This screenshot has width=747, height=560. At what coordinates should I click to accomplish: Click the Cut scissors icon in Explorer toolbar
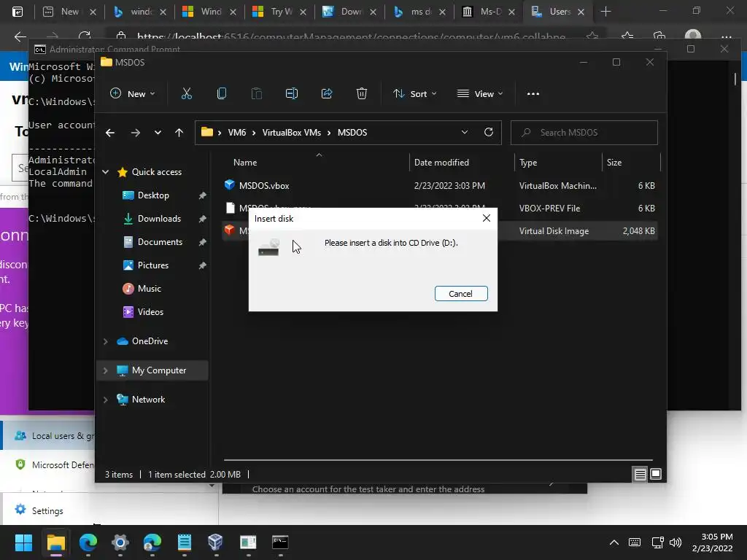tap(186, 94)
